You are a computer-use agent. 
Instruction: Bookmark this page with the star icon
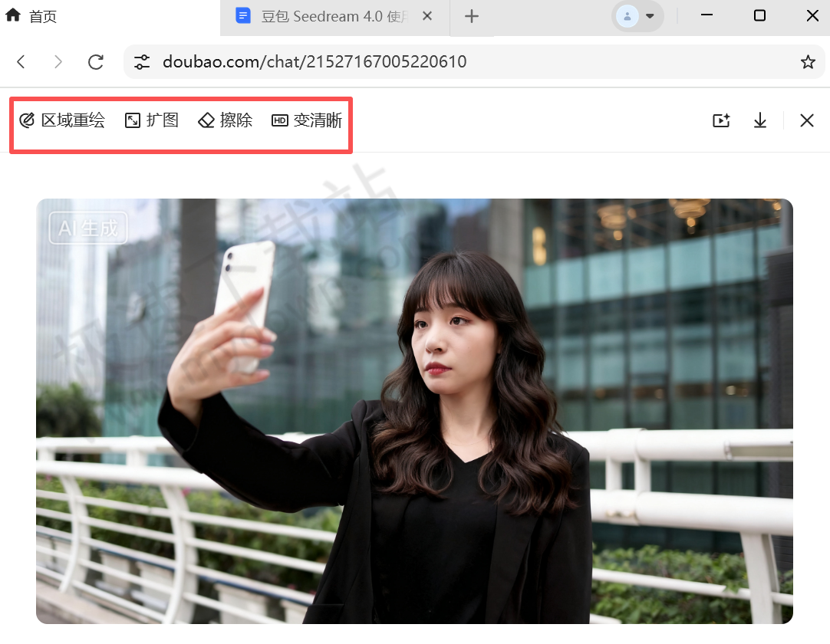[x=808, y=61]
